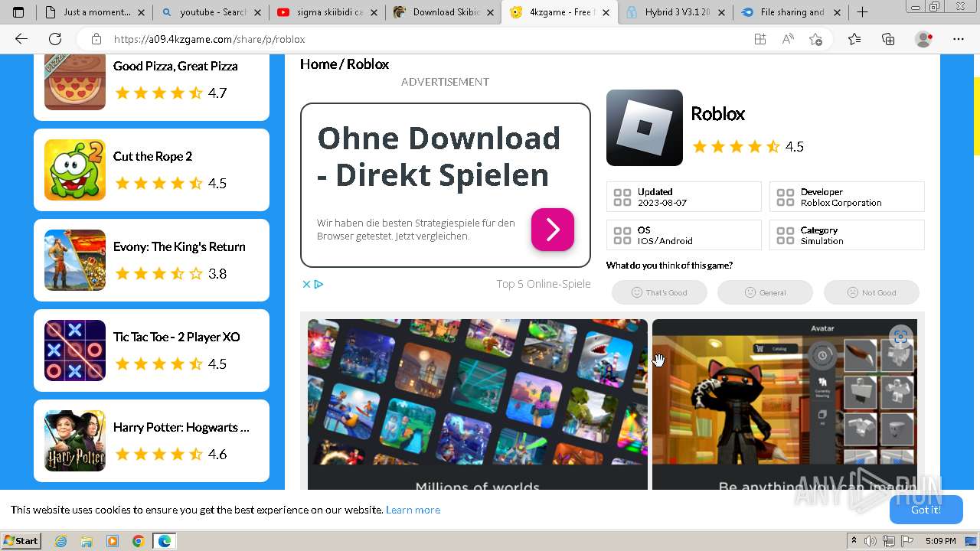
Task: Open the Collections icon in the toolbar
Action: pyautogui.click(x=888, y=39)
